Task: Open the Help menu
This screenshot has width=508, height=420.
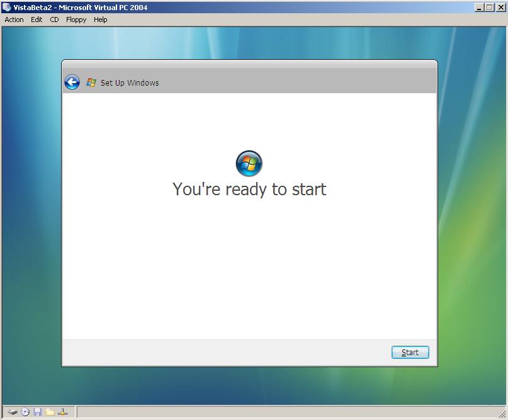Action: coord(101,20)
